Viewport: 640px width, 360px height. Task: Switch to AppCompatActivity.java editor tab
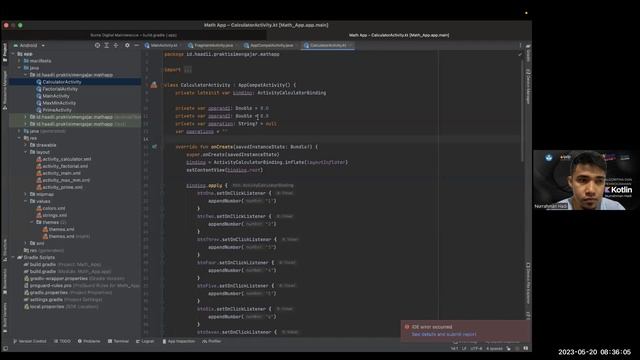pos(271,45)
